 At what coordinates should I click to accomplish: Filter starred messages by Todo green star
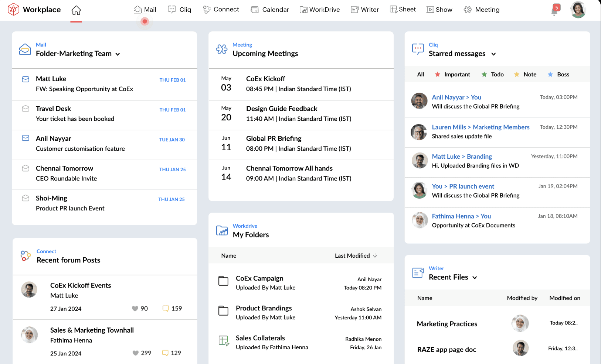pos(484,75)
